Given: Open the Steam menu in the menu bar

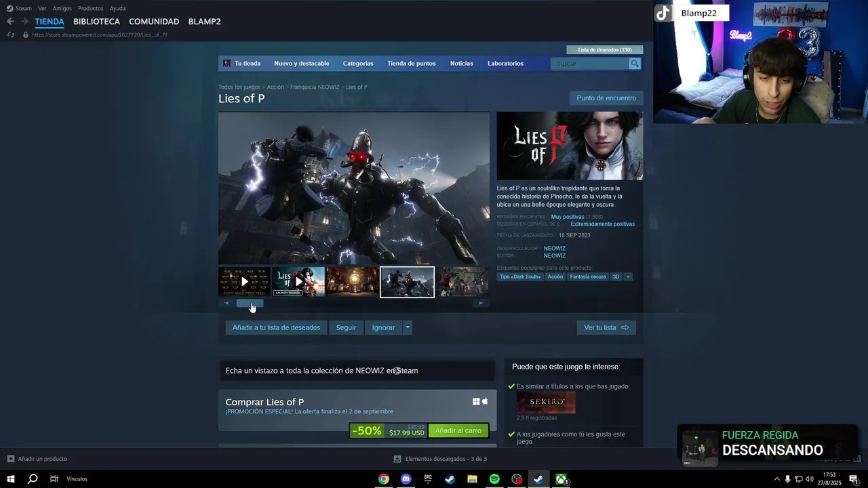Looking at the screenshot, I should [x=24, y=8].
